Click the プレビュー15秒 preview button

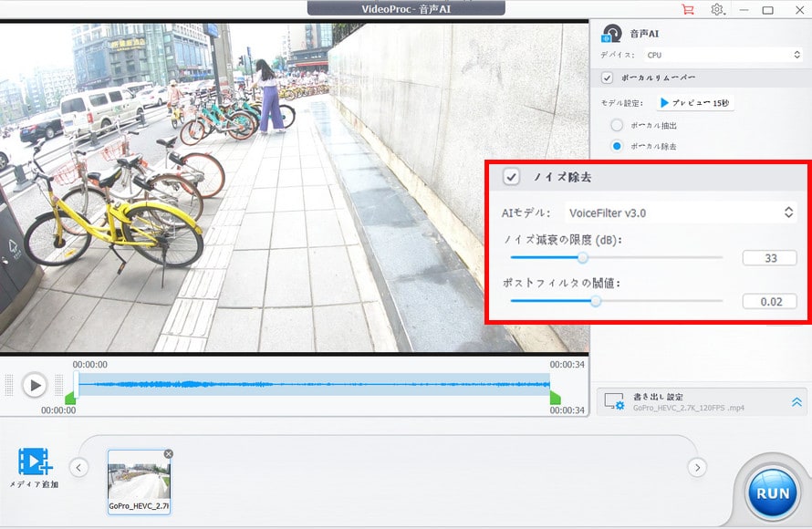tap(696, 103)
